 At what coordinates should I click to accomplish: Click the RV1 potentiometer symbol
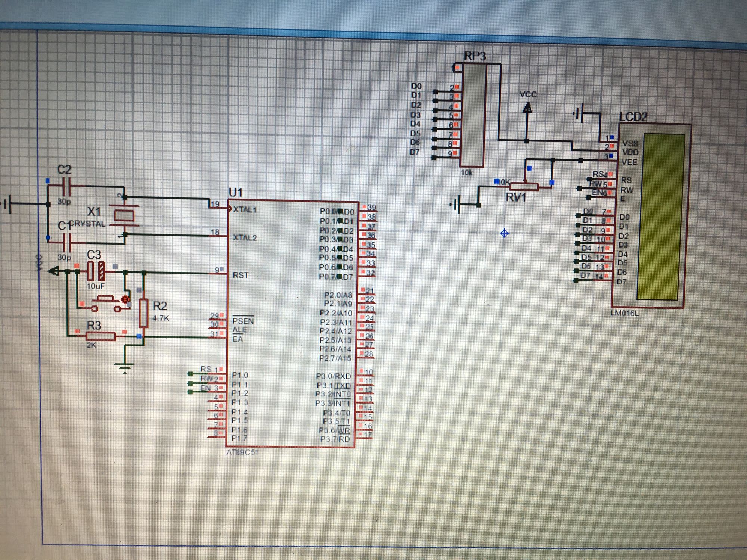pos(524,186)
